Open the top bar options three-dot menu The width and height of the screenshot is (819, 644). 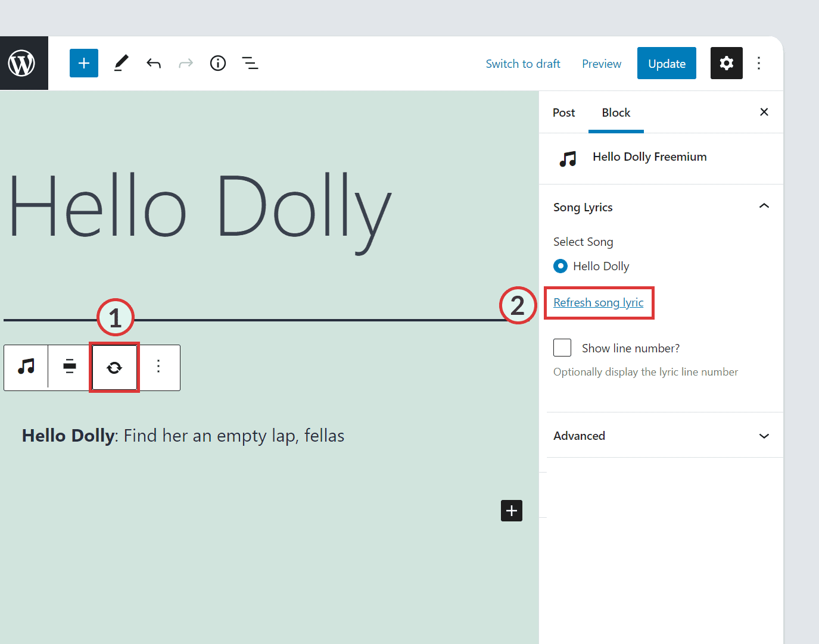tap(759, 63)
